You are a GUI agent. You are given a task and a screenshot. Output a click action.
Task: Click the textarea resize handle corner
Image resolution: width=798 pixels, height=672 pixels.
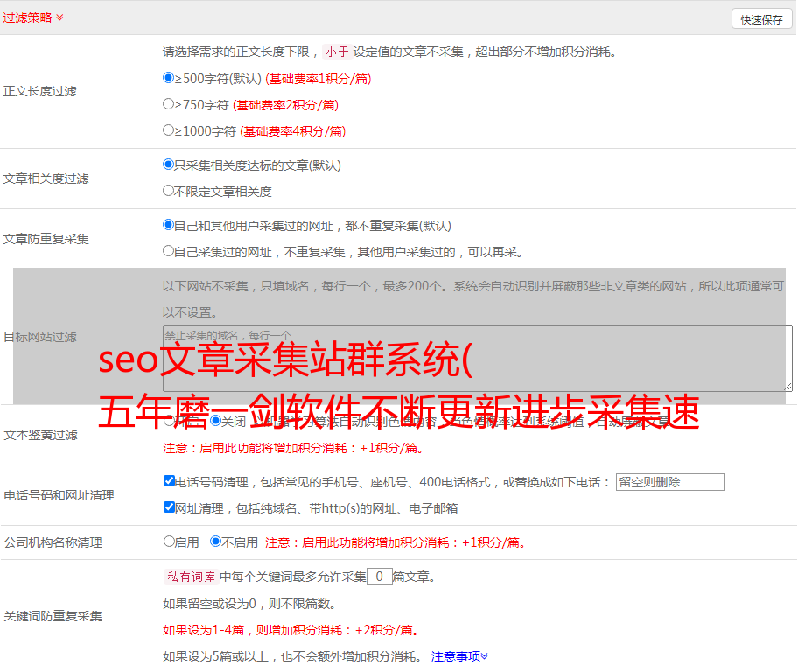(787, 386)
